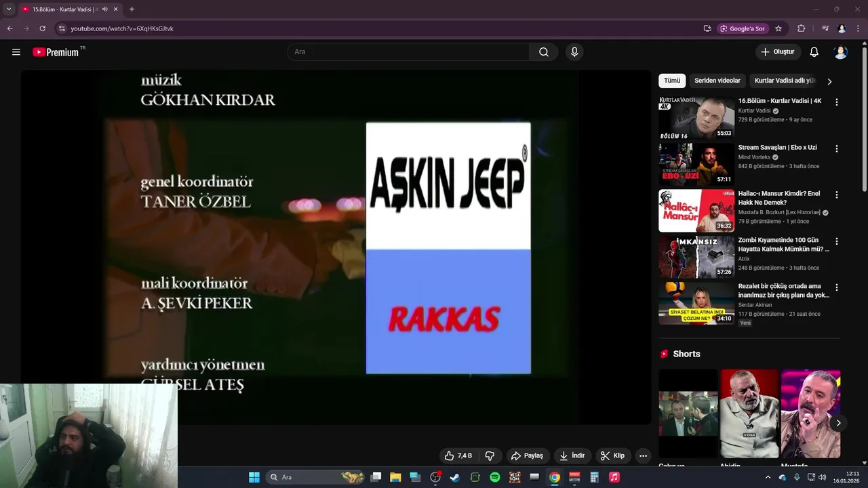Open options for Rezalet bir çöküş video
Screen dimensions: 868x488
point(836,287)
